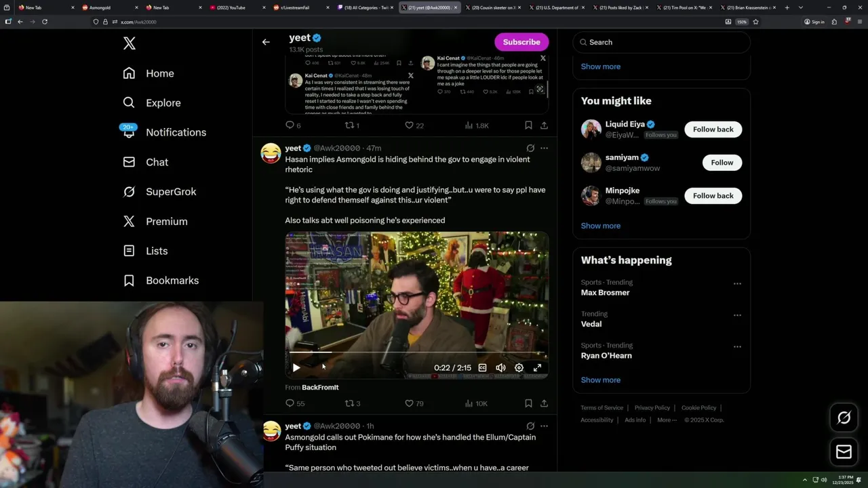
Task: Open the Liquid Eiya profile avatar
Action: click(x=591, y=129)
